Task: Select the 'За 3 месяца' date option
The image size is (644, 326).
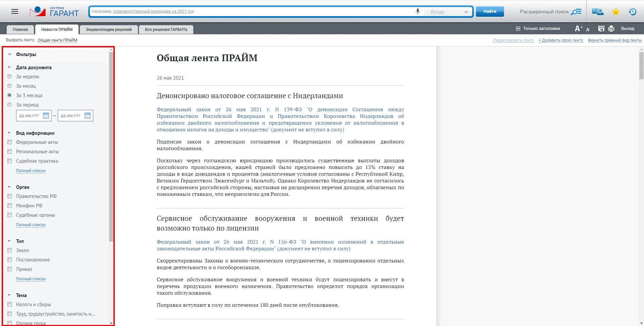Action: (x=9, y=95)
